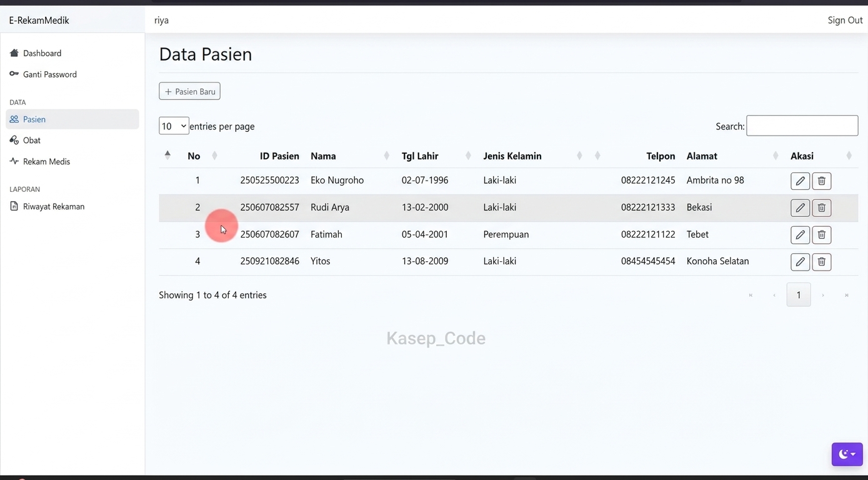Open Obat data page

[x=72, y=141]
